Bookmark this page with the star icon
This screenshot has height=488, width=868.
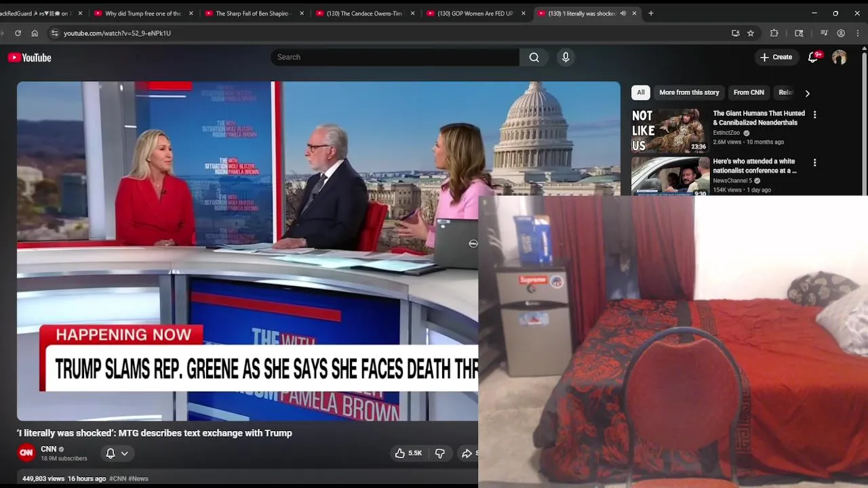click(x=751, y=33)
